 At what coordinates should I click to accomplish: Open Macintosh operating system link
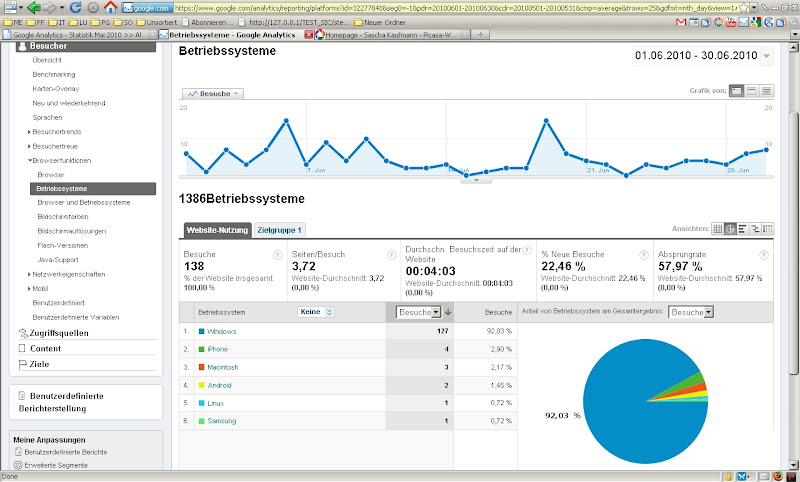[223, 367]
